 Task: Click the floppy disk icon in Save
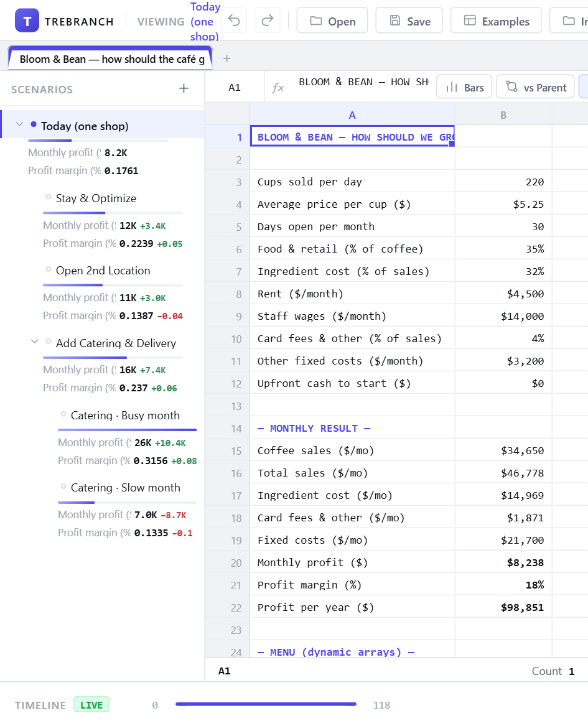[x=395, y=21]
